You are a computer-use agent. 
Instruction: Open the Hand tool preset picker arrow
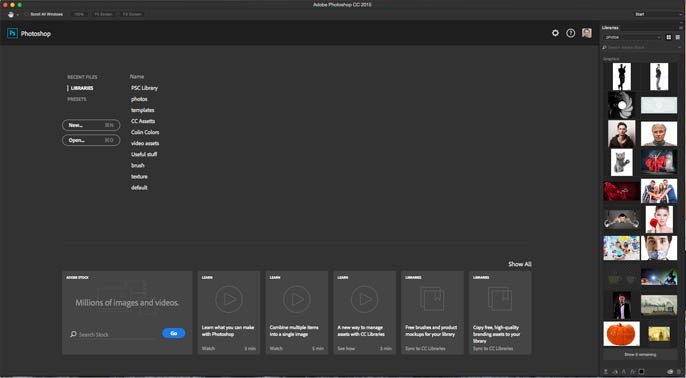pyautogui.click(x=18, y=14)
